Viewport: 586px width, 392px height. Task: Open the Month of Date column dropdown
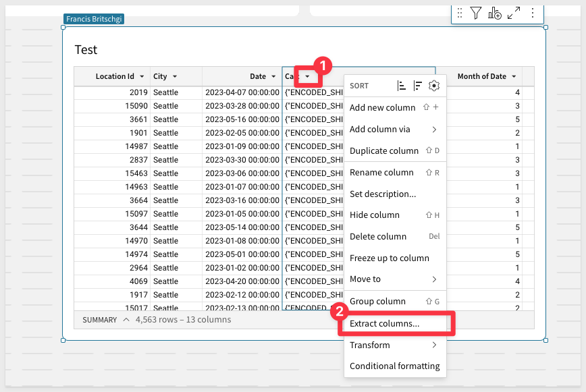click(x=514, y=77)
